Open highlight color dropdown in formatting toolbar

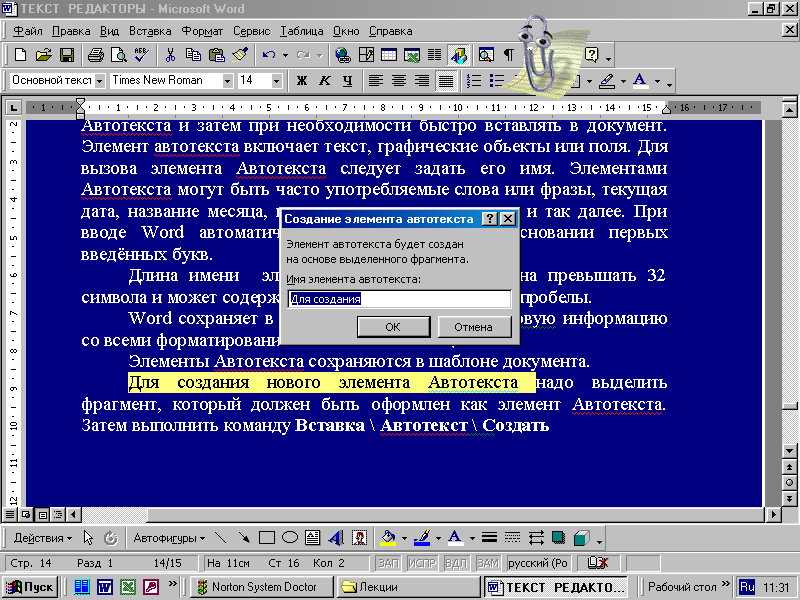click(623, 81)
